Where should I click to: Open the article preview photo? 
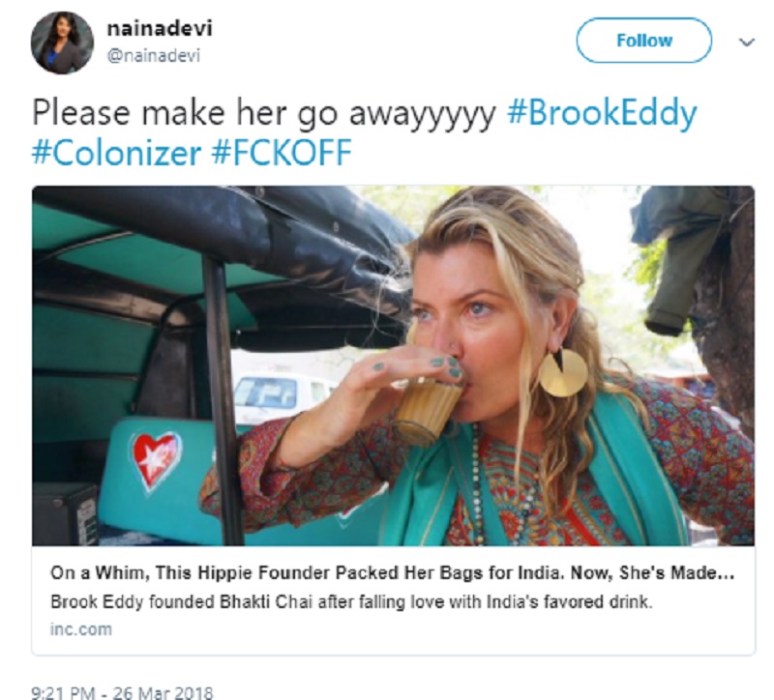(393, 365)
